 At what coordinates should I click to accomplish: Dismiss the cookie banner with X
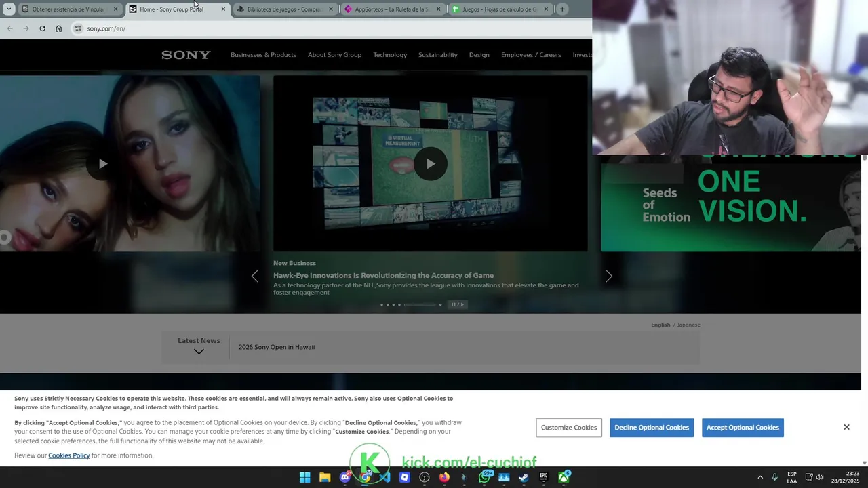tap(846, 427)
